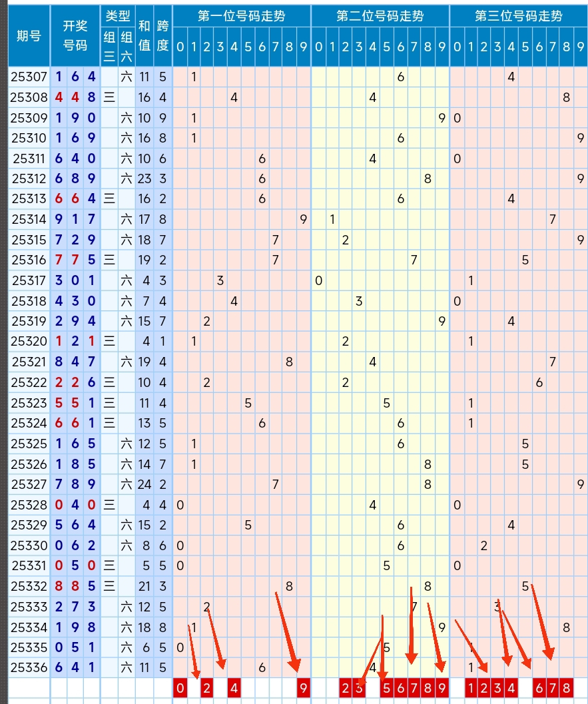
Task: Click the 跨度 column header
Action: 162,36
